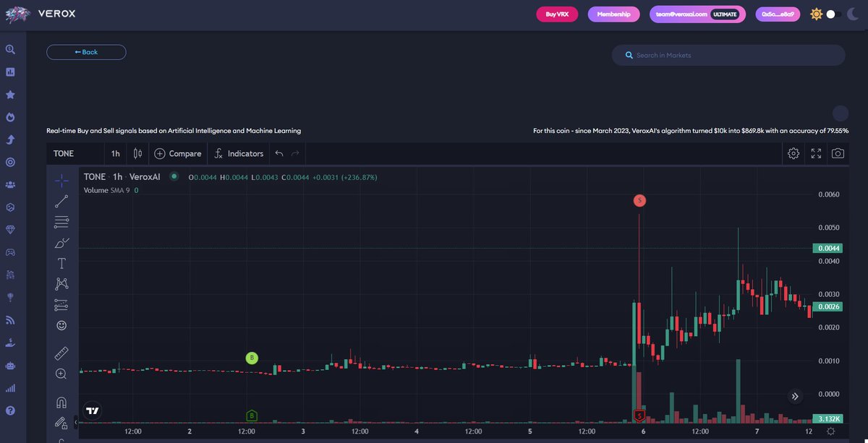Viewport: 868px width, 443px height.
Task: Click the red S sell signal marker
Action: coord(639,200)
